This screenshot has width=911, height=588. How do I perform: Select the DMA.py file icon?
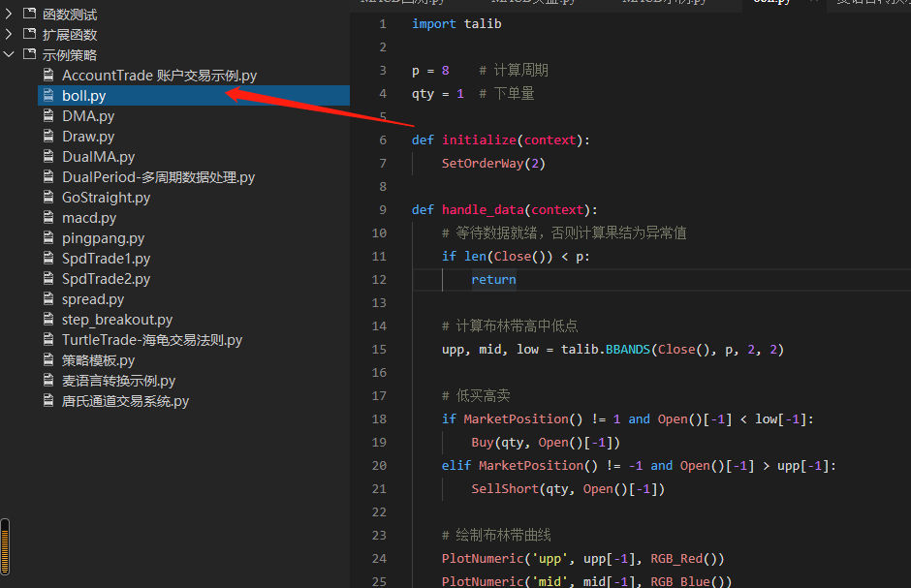pos(48,115)
